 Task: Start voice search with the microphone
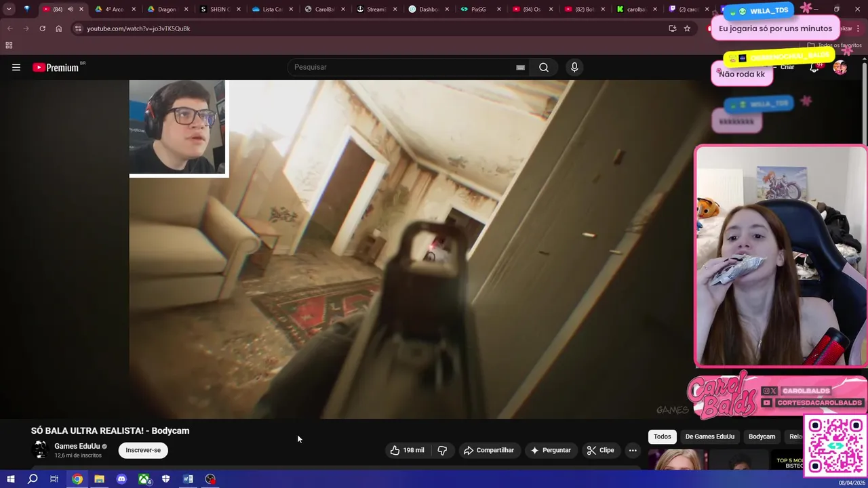point(574,67)
